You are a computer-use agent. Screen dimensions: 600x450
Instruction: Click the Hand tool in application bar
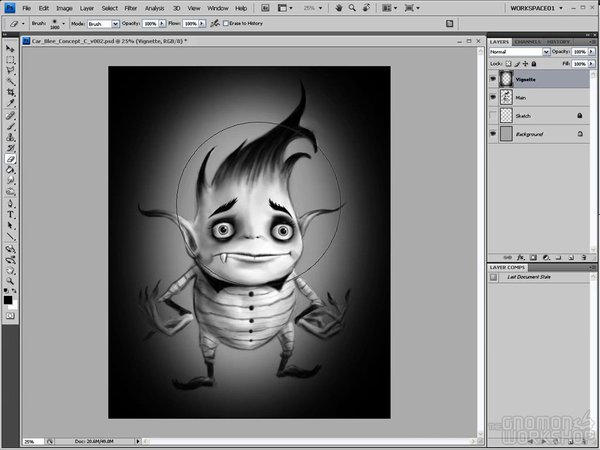pos(340,7)
